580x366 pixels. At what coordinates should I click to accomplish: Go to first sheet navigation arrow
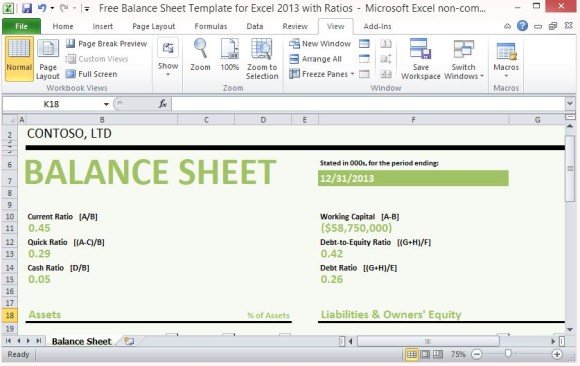pyautogui.click(x=9, y=341)
